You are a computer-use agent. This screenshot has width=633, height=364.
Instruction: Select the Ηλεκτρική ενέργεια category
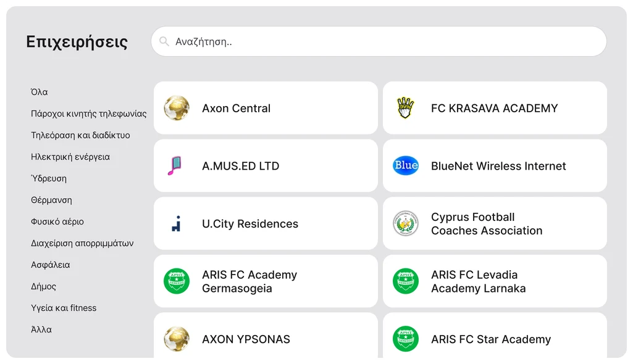pyautogui.click(x=70, y=157)
